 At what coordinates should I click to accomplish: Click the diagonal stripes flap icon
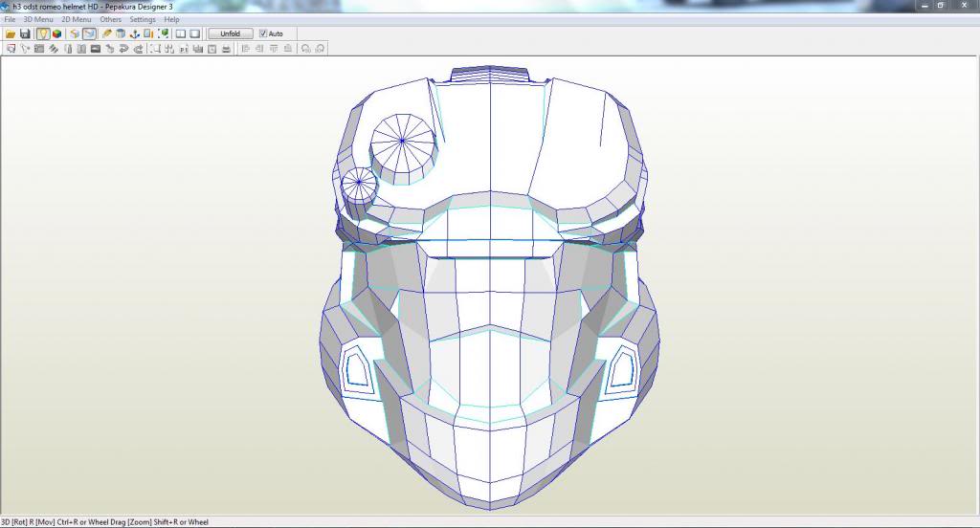(x=54, y=49)
